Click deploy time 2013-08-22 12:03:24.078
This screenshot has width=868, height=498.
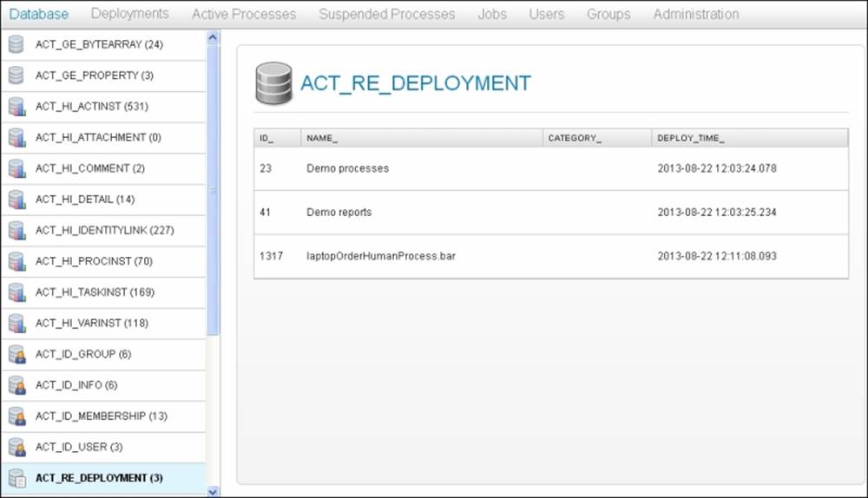(x=717, y=168)
